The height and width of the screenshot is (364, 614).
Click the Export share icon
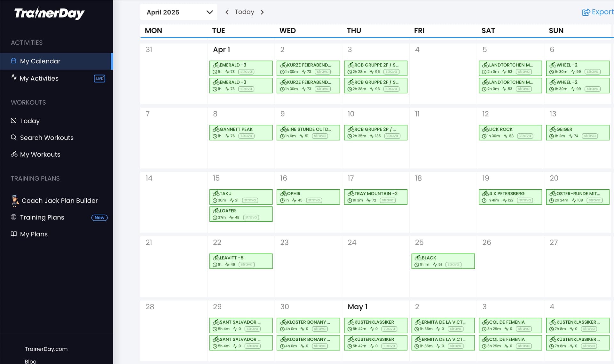pyautogui.click(x=586, y=12)
